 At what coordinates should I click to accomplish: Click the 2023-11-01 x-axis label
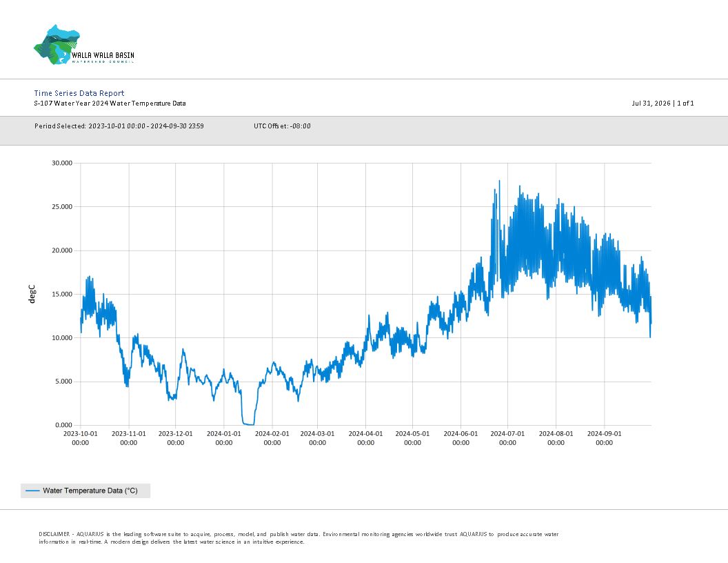129,438
